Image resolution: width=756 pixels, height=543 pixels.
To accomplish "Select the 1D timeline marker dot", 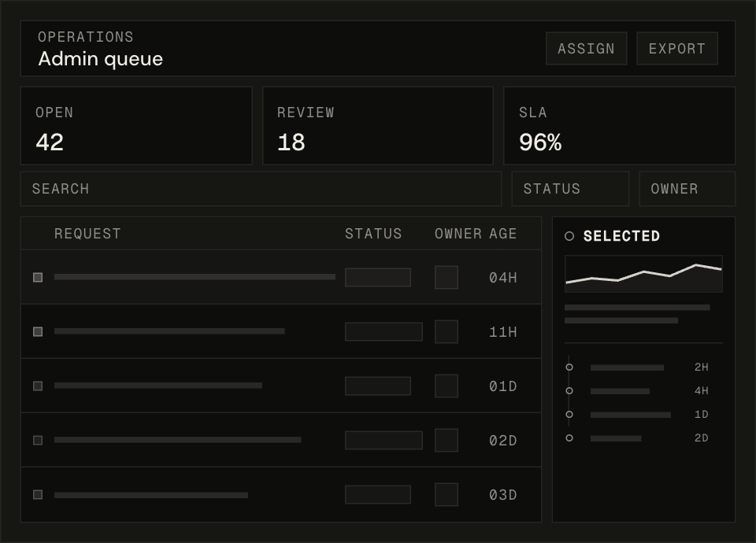I will pyautogui.click(x=569, y=414).
